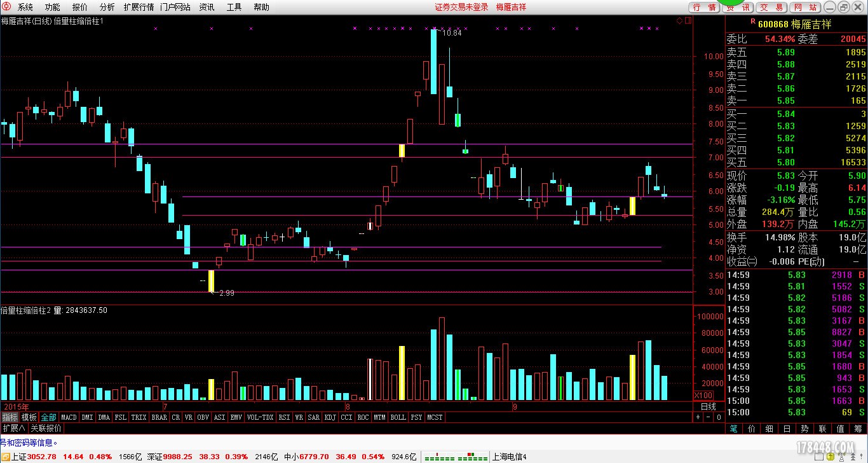Select the 价 tab in the quote panel
Image resolution: width=868 pixels, height=463 pixels.
point(752,429)
